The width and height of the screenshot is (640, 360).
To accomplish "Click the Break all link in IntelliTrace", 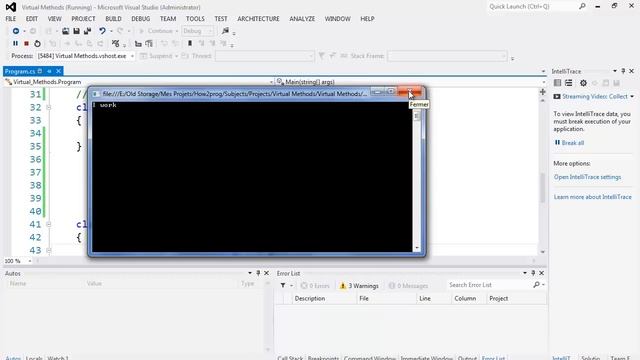I will [573, 143].
